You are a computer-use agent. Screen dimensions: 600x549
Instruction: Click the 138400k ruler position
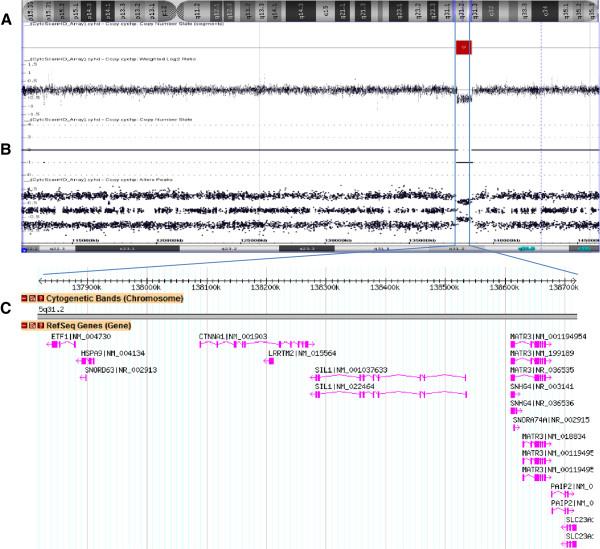point(385,287)
